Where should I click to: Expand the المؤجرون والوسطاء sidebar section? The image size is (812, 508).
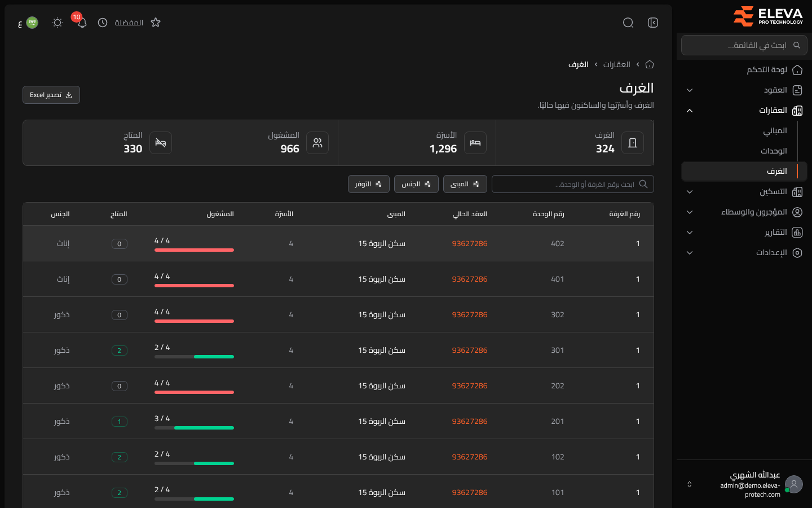click(x=744, y=212)
